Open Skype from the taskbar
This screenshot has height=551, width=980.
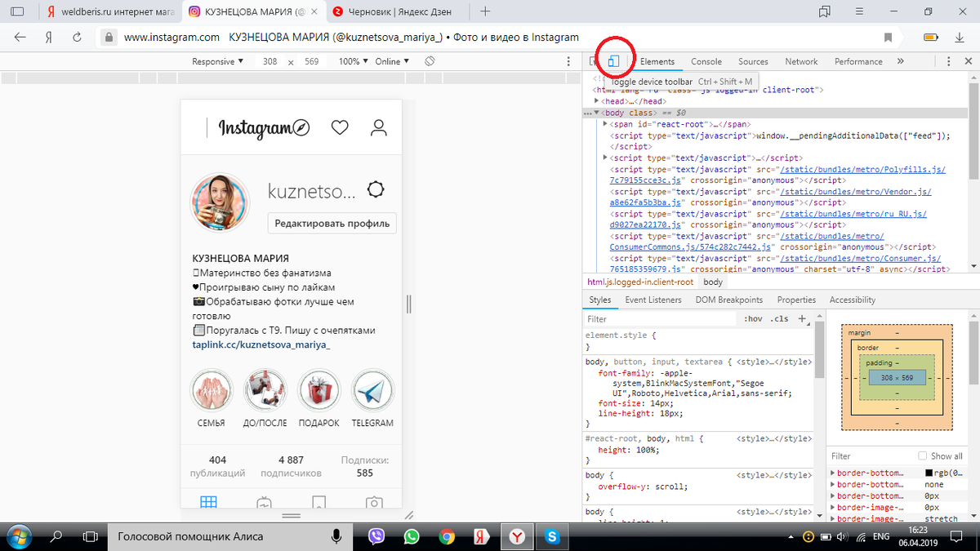(x=552, y=536)
